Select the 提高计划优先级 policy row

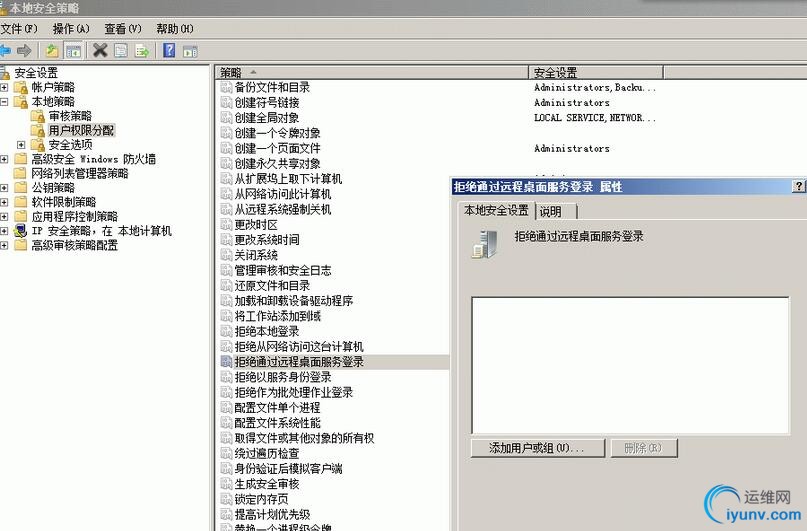(272, 514)
